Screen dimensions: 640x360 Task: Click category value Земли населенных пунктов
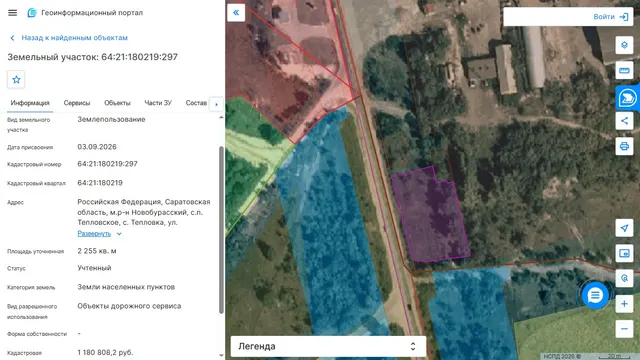coord(126,287)
